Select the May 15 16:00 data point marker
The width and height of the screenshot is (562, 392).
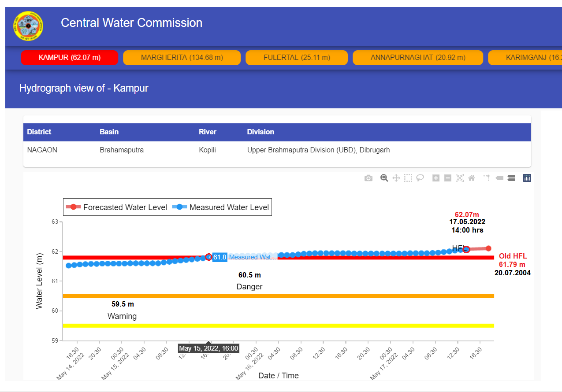208,256
